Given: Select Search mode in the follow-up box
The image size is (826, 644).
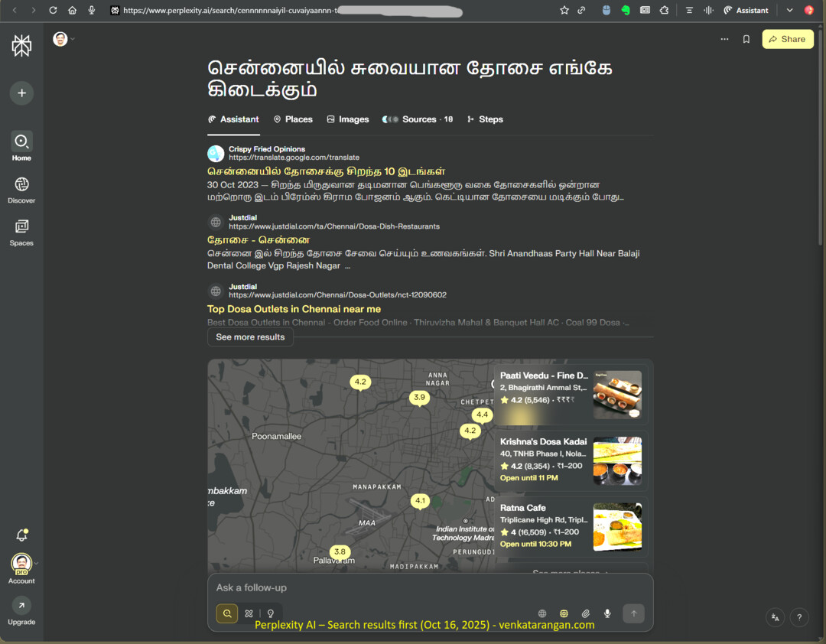Looking at the screenshot, I should pos(227,613).
